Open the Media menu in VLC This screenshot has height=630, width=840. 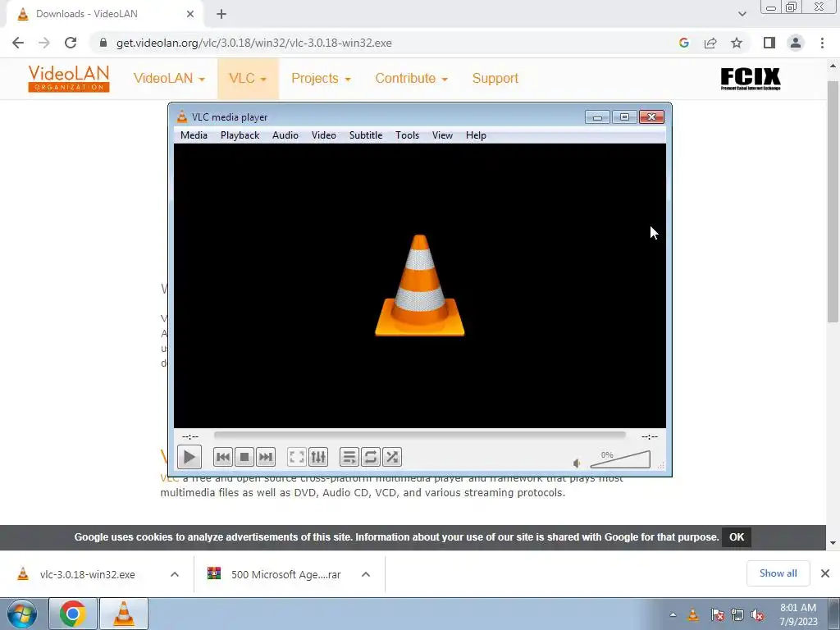pos(194,135)
